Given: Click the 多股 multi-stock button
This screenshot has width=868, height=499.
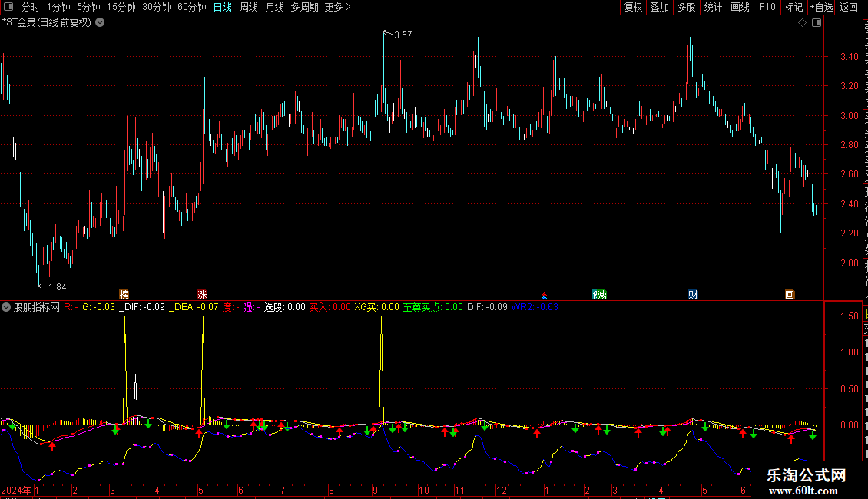Looking at the screenshot, I should coord(686,7).
